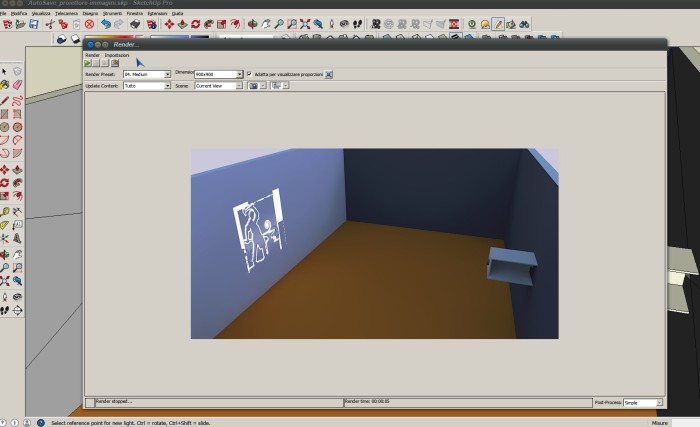The width and height of the screenshot is (700, 427).
Task: Click the red film strip icon in top toolbar
Action: click(454, 24)
